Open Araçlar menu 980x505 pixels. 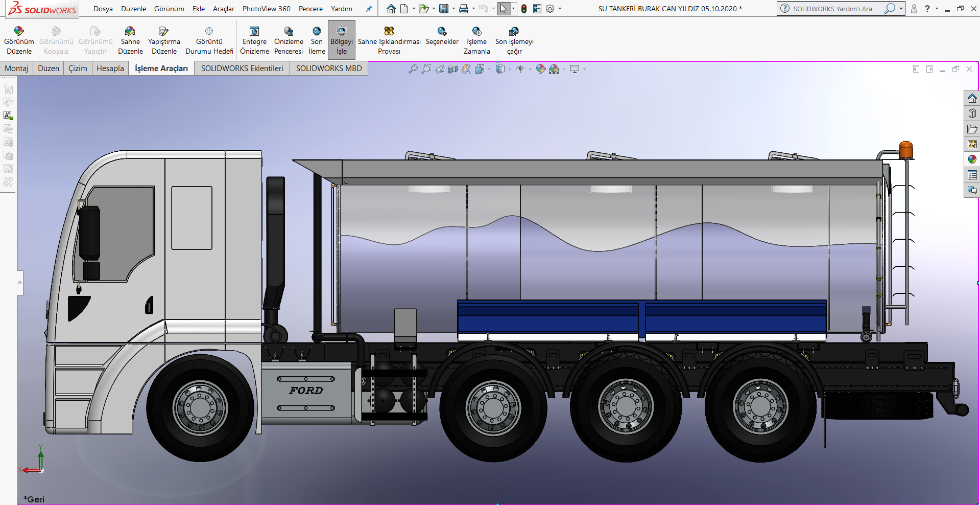click(224, 9)
